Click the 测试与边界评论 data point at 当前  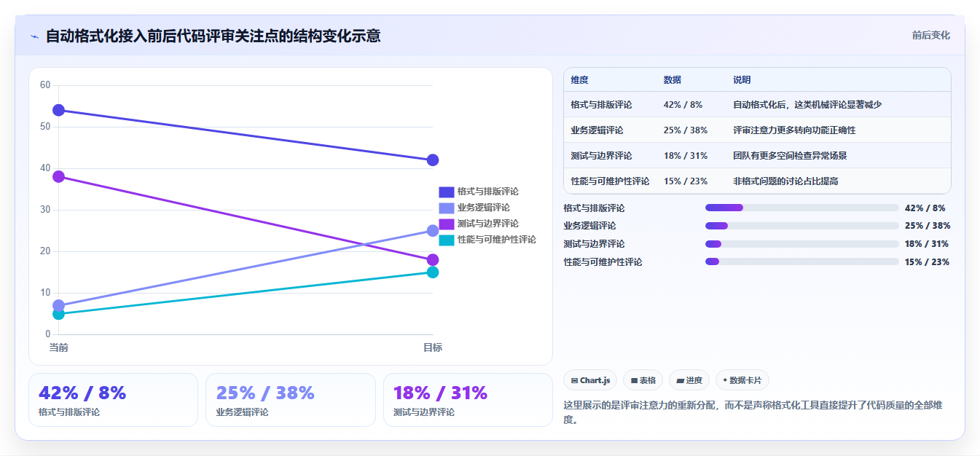[x=58, y=176]
